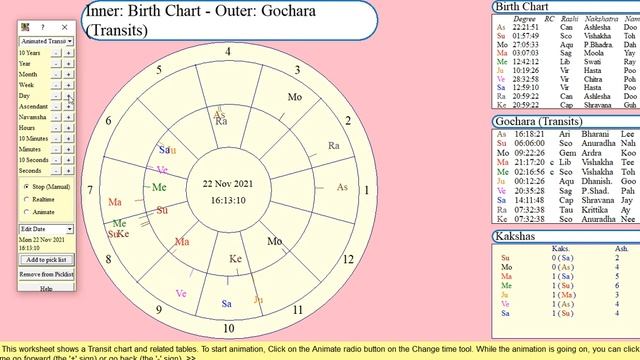Click chart center time 16:13:10
This screenshot has width=640, height=360.
click(x=228, y=200)
